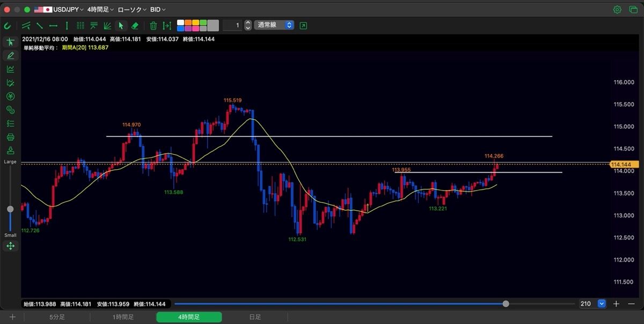
Task: Select the fan lines tool
Action: click(x=107, y=25)
